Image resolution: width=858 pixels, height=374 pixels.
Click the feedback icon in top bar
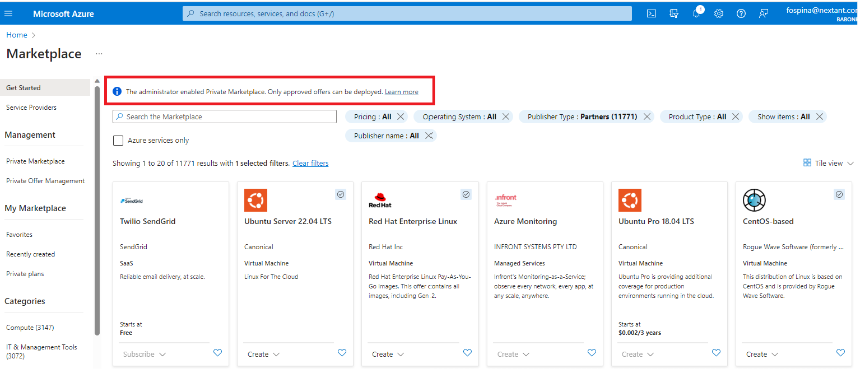click(x=763, y=14)
